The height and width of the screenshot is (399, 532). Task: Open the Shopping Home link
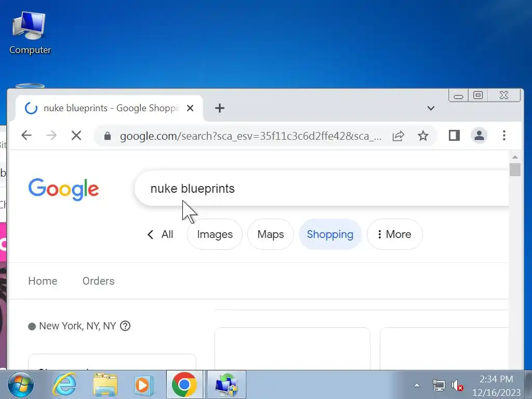tap(43, 281)
